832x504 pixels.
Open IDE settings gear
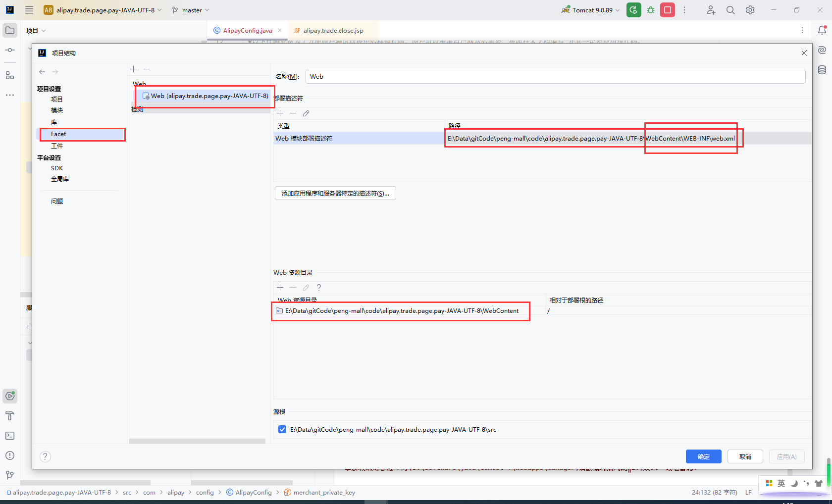750,10
